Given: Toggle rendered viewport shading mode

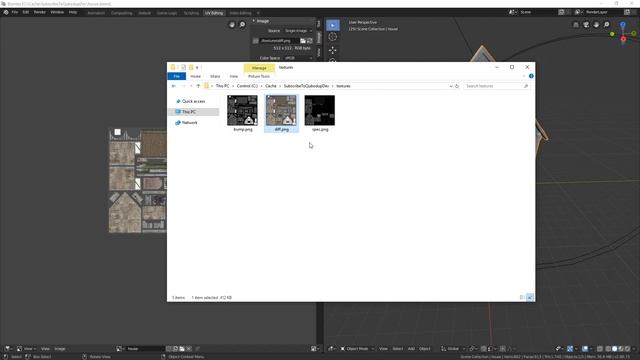Looking at the screenshot, I should point(628,349).
